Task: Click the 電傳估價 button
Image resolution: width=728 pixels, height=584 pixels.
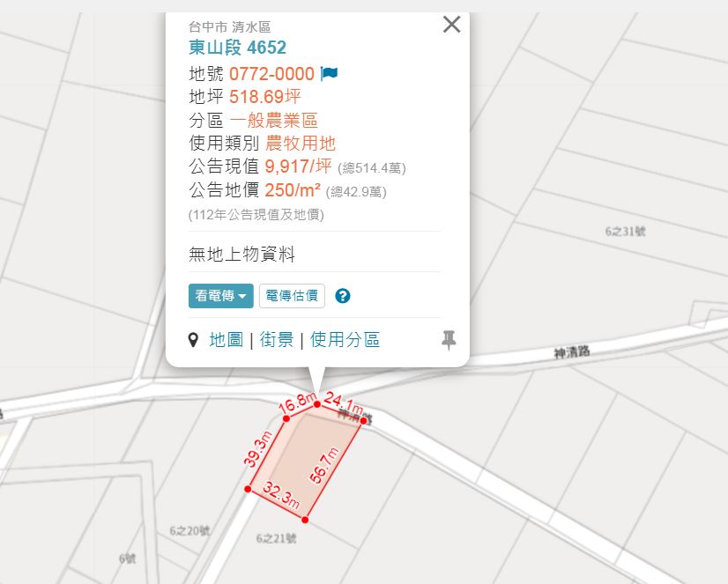Action: [292, 295]
